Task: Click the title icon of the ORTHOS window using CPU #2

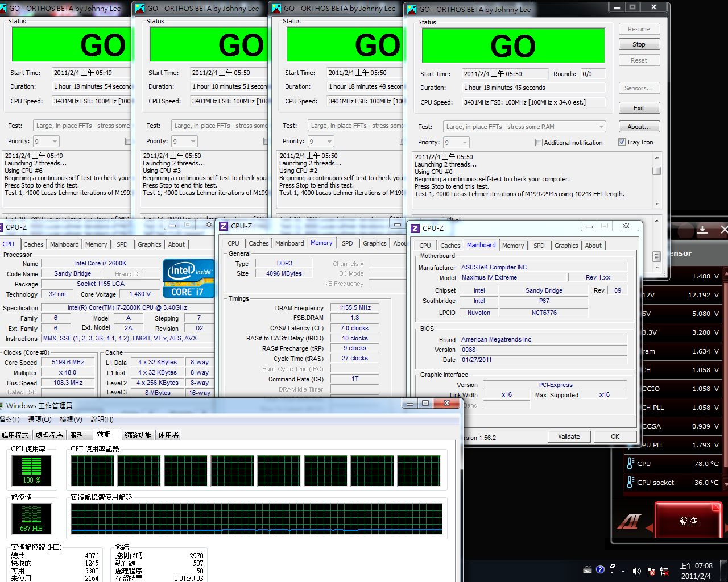Action: click(276, 9)
